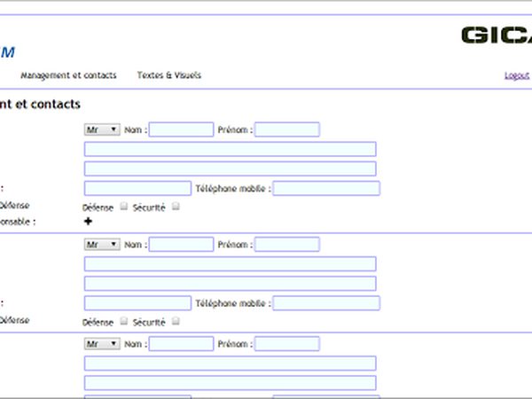Tick the Sécurité checkbox in first contact
This screenshot has width=532, height=399.
pos(176,206)
